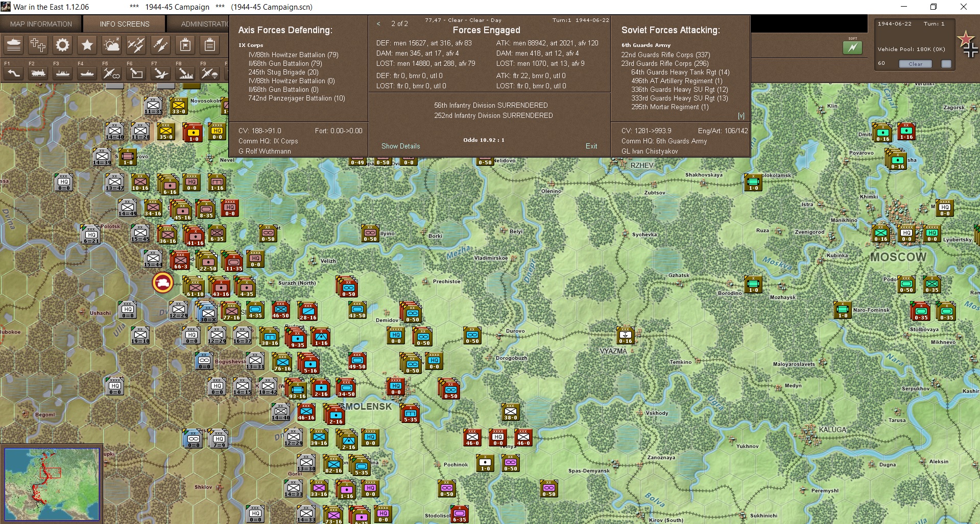Switch to the MAP INFORMATION tab
Viewport: 980px width, 524px height.
41,24
